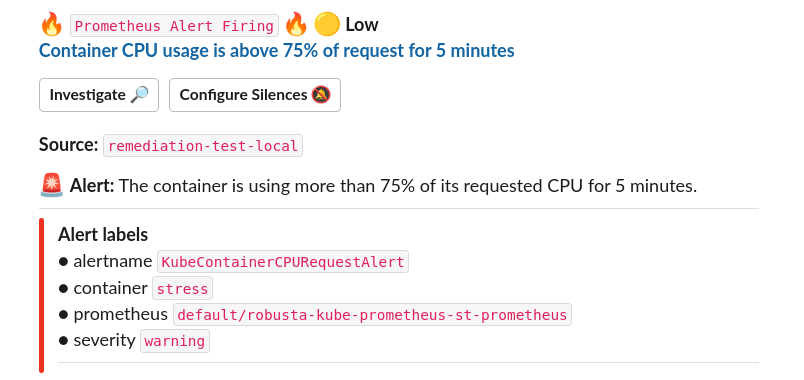804x380 pixels.
Task: Click the red attachment bar beside labels
Action: coord(42,295)
